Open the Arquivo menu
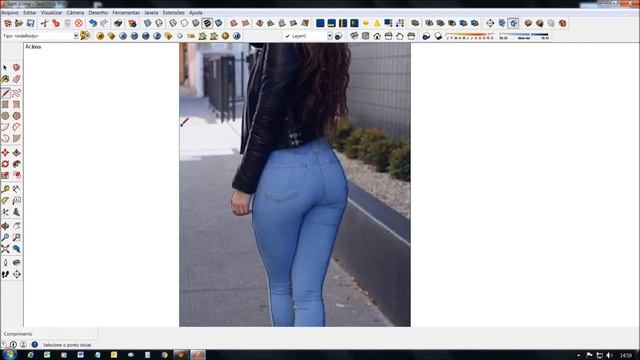The width and height of the screenshot is (640, 360). 10,13
